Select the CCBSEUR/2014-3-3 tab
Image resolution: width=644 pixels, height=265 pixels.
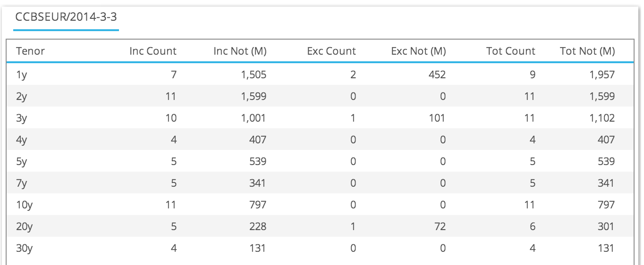pos(66,17)
